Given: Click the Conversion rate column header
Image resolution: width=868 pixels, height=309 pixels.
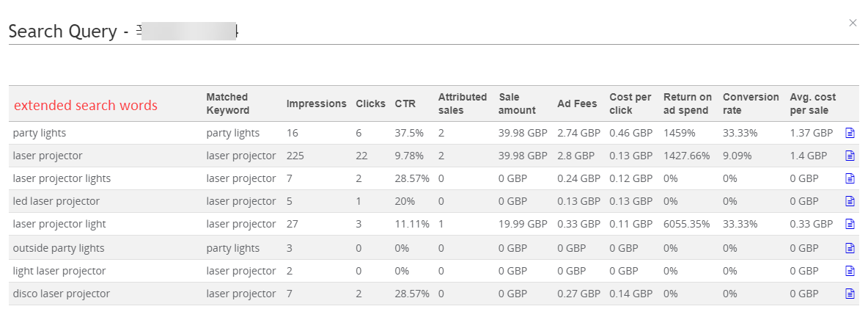Looking at the screenshot, I should [751, 103].
